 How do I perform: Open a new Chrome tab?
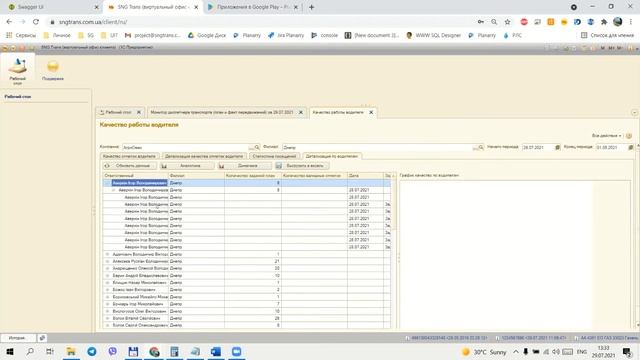(x=311, y=7)
